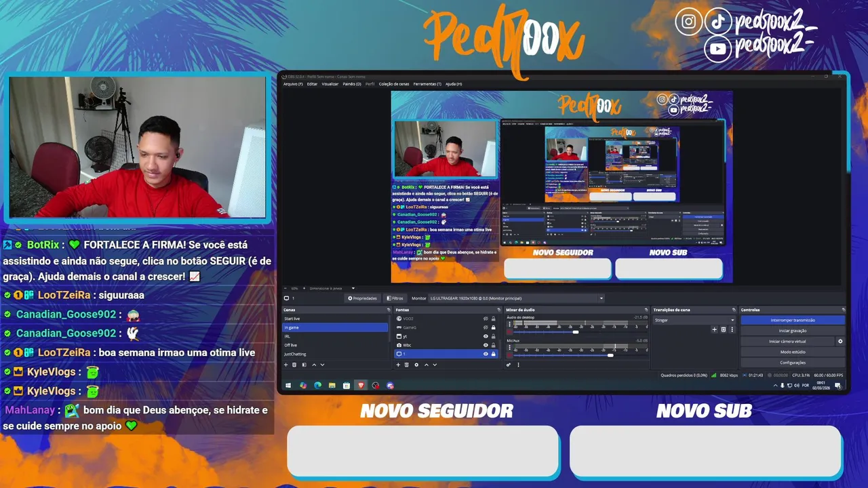868x488 pixels.
Task: Select the Start live scene
Action: pyautogui.click(x=334, y=319)
